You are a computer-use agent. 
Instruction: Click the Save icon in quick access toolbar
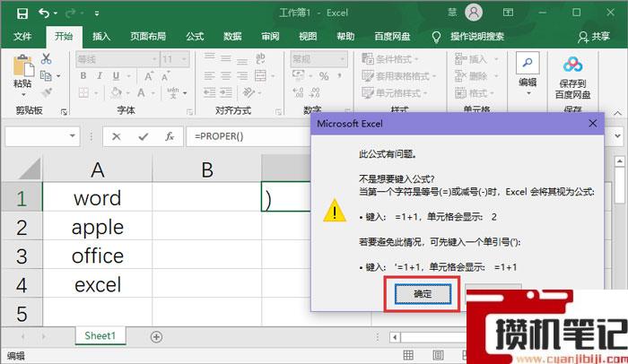pos(22,13)
